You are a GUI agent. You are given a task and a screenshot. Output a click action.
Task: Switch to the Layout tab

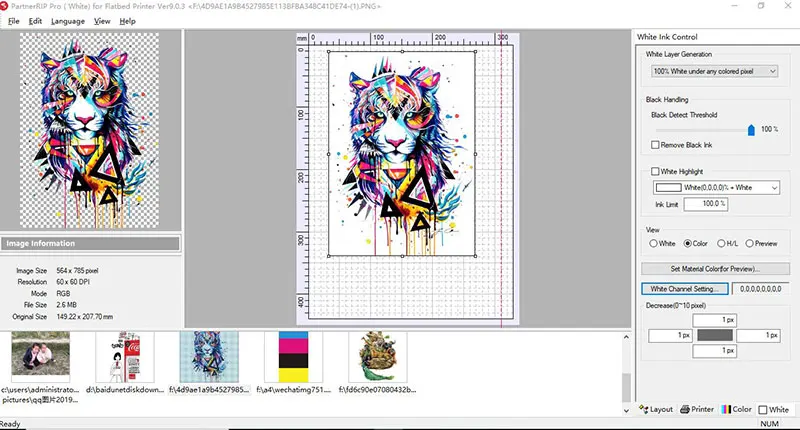[x=656, y=409]
